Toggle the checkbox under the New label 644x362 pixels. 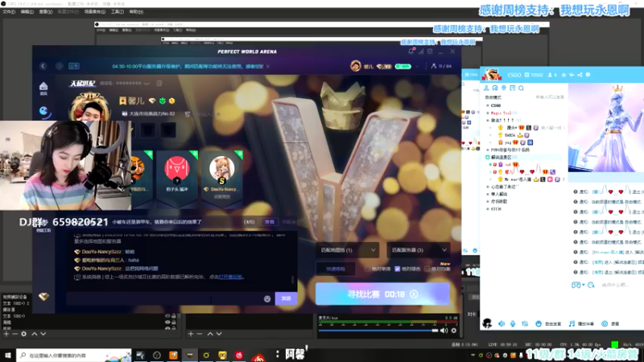(x=427, y=269)
